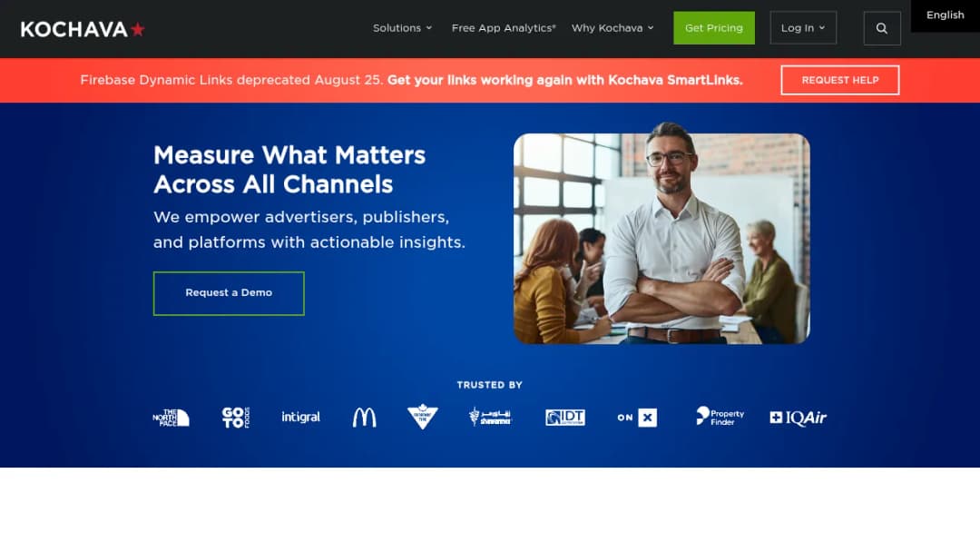Image resolution: width=980 pixels, height=552 pixels.
Task: Click the IQAir logo
Action: click(799, 418)
